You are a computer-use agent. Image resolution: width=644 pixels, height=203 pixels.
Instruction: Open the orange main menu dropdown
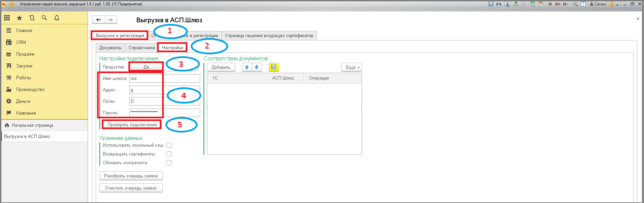pos(11,4)
